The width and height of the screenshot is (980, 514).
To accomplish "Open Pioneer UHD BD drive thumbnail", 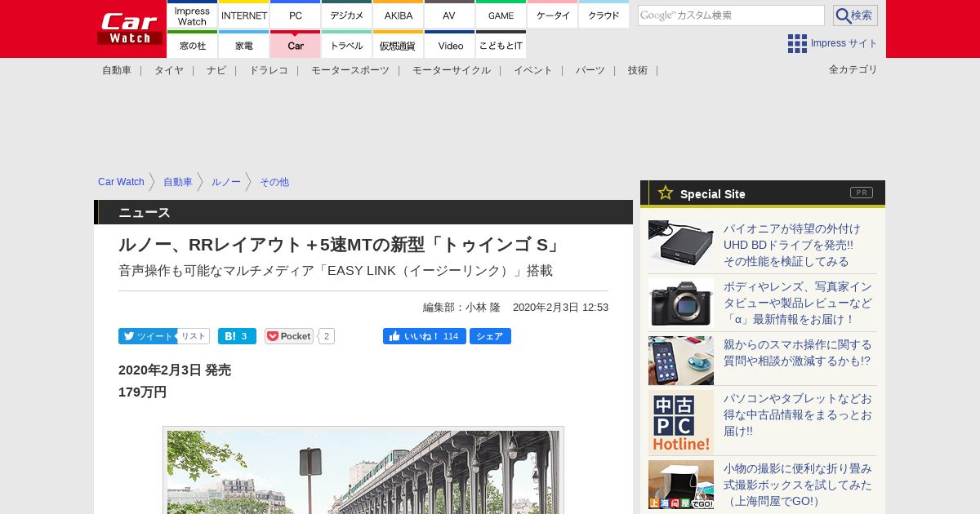I will [x=681, y=245].
